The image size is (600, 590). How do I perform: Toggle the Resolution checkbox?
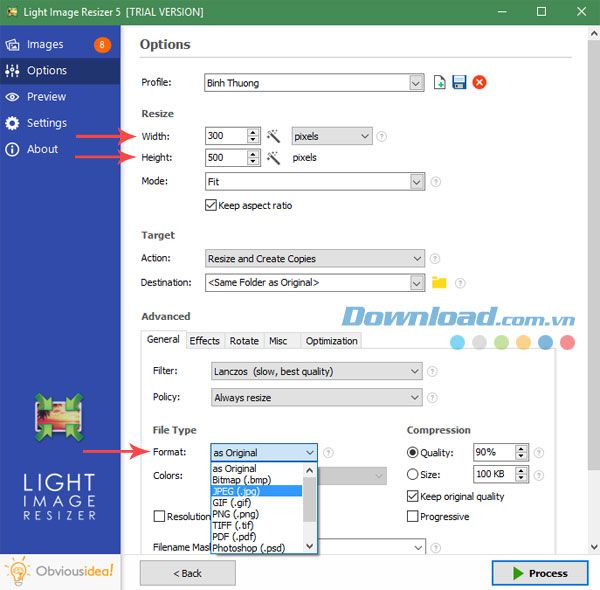[159, 516]
